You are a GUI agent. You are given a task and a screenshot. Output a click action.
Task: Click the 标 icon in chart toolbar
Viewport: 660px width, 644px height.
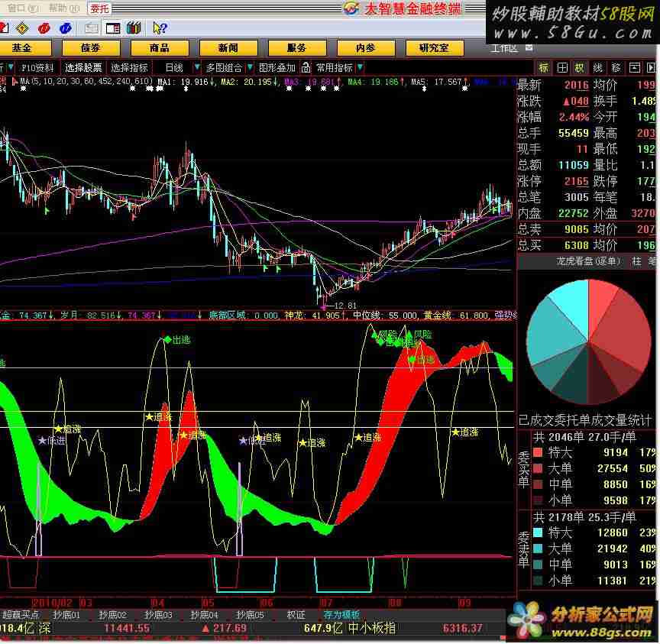(543, 67)
